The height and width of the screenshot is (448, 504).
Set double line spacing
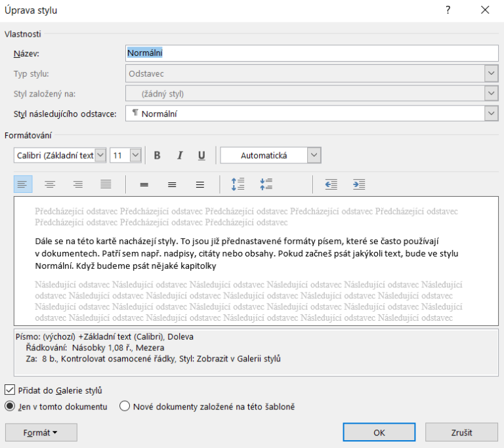(200, 184)
